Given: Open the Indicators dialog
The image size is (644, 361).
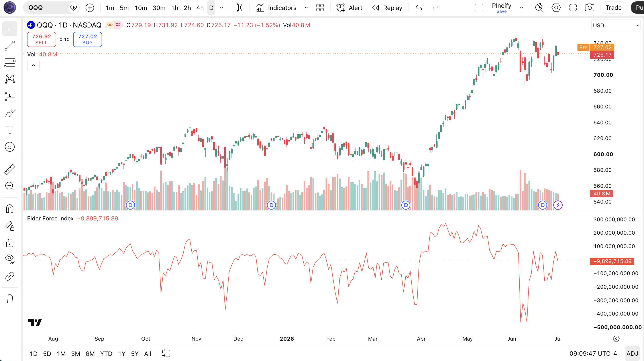Looking at the screenshot, I should (x=276, y=8).
